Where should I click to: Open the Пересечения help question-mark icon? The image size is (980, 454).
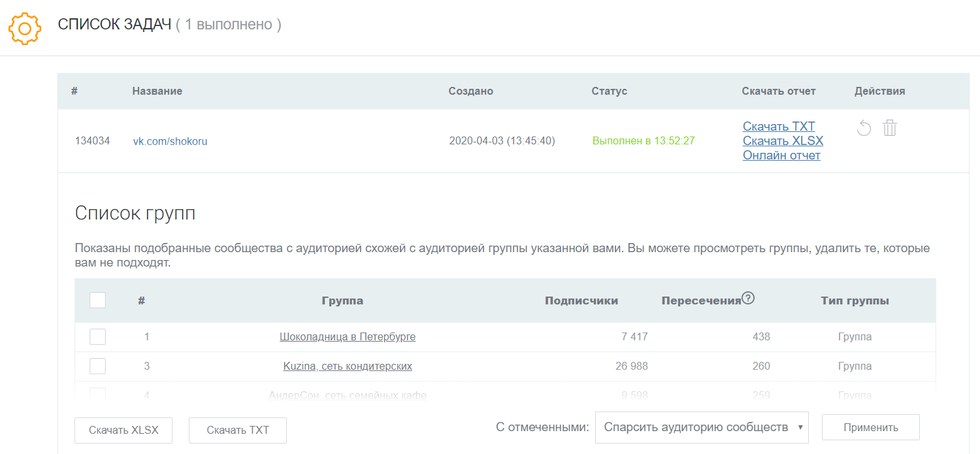pos(749,299)
